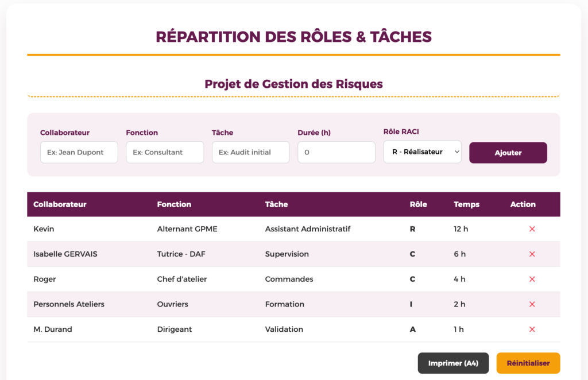The width and height of the screenshot is (588, 380).
Task: Delete the M. Durand Validation row
Action: click(532, 329)
